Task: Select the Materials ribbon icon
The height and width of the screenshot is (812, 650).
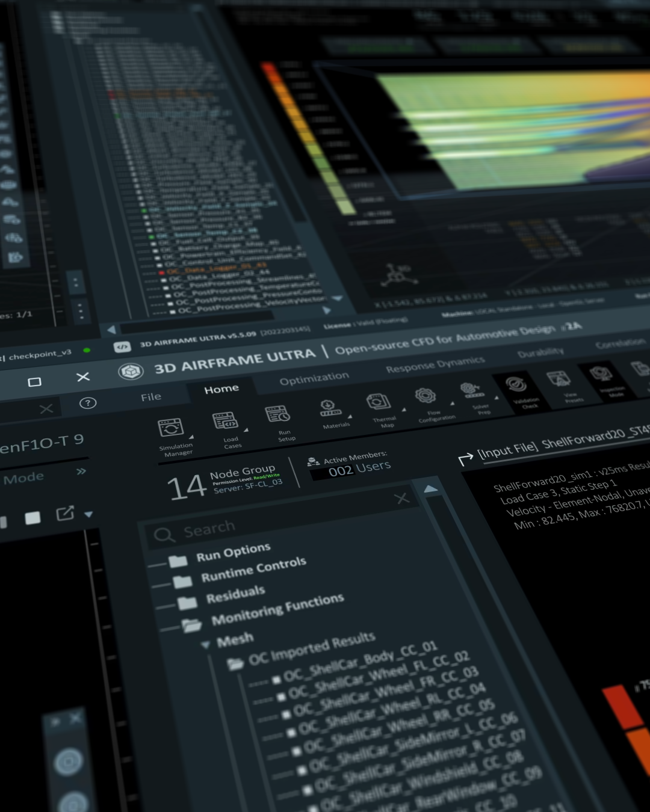Action: 330,408
